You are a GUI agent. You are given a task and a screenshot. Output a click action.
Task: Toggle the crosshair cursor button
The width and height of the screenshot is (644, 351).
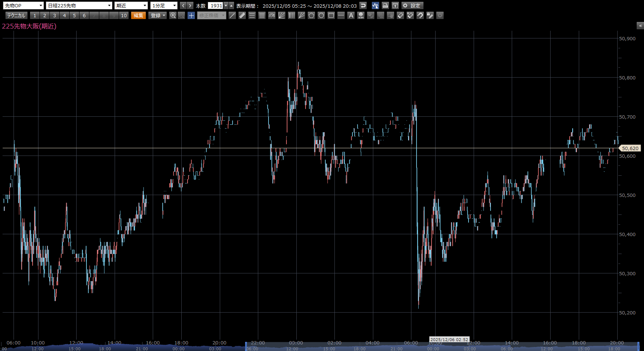(x=191, y=15)
